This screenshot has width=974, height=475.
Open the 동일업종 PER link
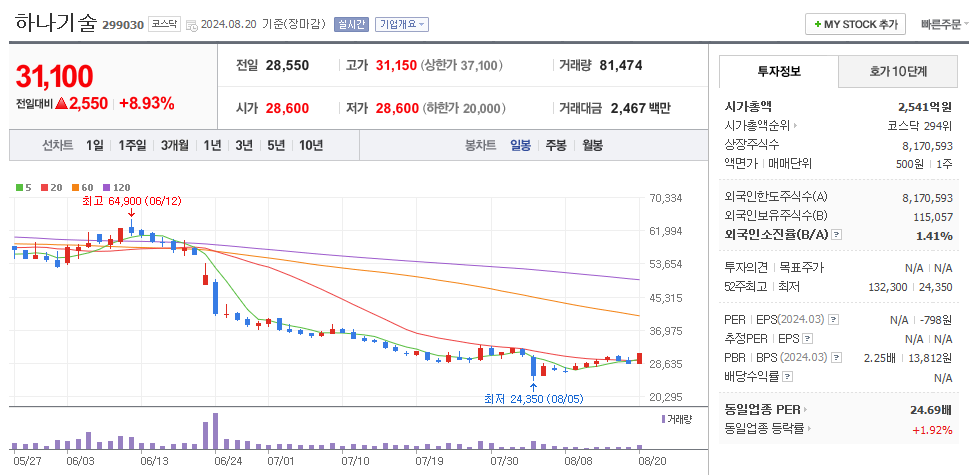(x=763, y=410)
